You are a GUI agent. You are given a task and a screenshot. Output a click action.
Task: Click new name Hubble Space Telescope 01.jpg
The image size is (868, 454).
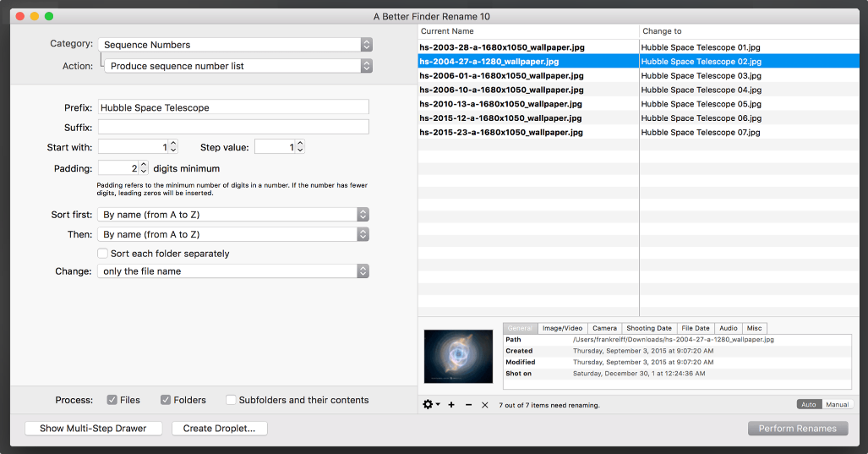701,47
